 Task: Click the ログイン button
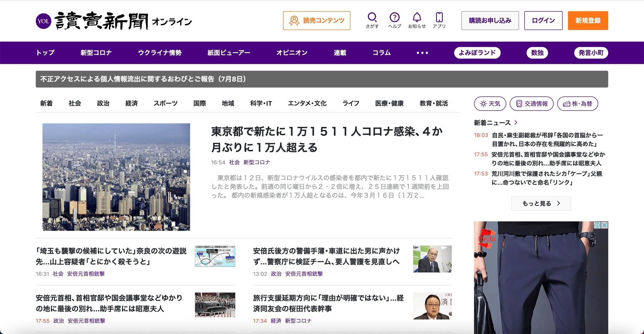(x=543, y=21)
